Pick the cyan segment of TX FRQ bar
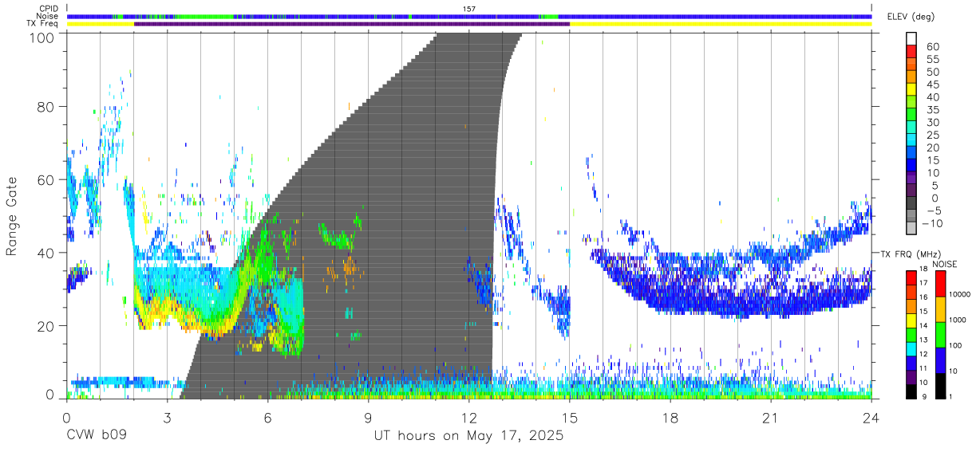 [x=912, y=349]
